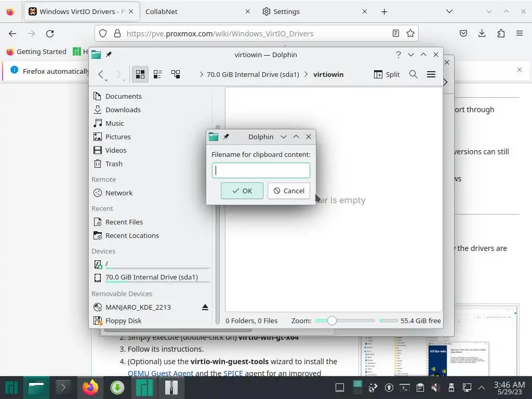Click the Dolphin zoom slider handle
The width and height of the screenshot is (532, 399).
pos(332,321)
